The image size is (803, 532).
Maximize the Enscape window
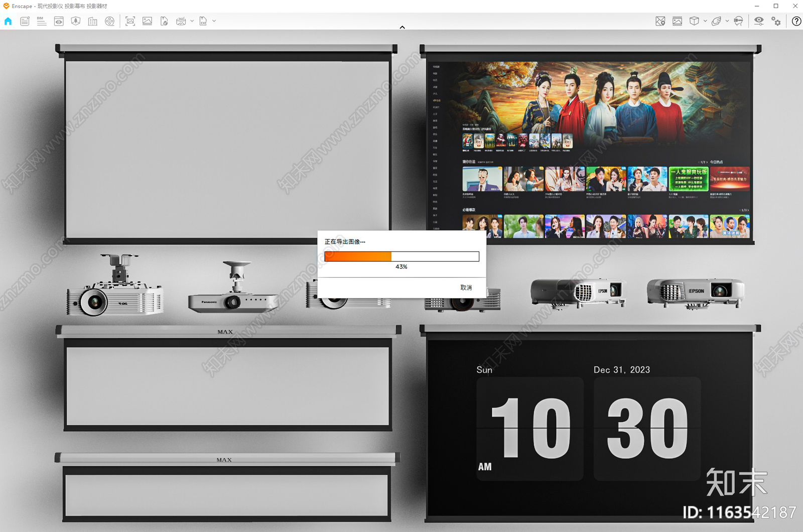776,6
